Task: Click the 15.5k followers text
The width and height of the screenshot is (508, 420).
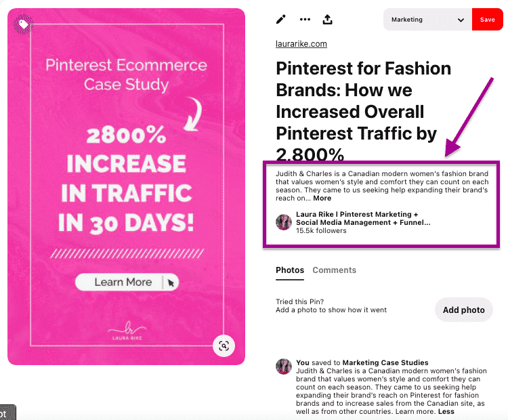Action: pyautogui.click(x=321, y=231)
